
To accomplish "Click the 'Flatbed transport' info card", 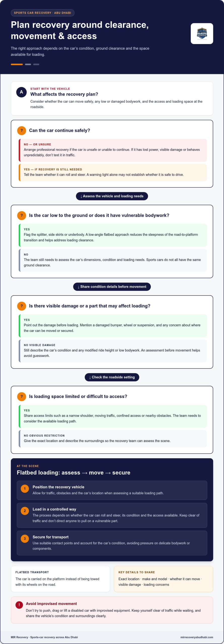I will coord(60,579).
